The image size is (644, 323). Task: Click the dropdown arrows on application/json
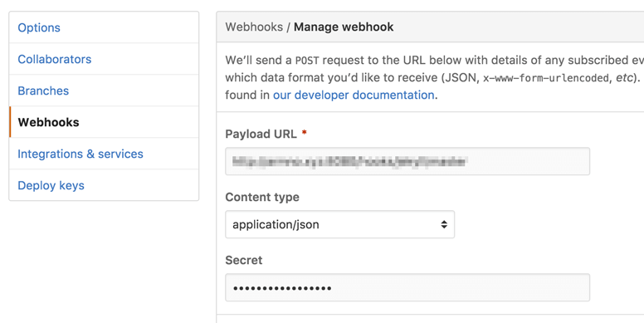point(444,224)
